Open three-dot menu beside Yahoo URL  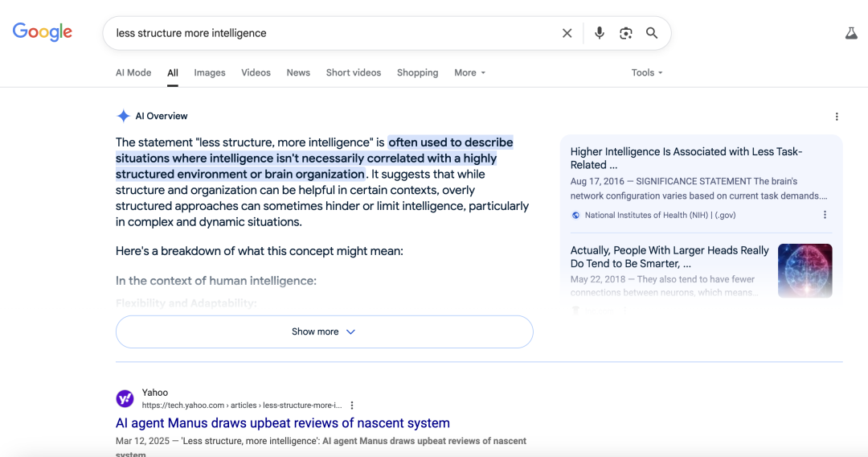pyautogui.click(x=351, y=406)
